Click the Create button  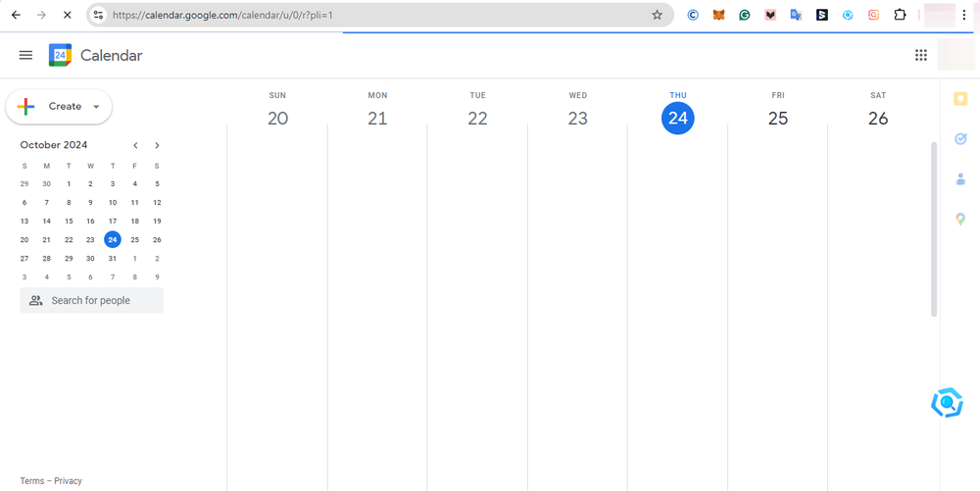coord(59,107)
